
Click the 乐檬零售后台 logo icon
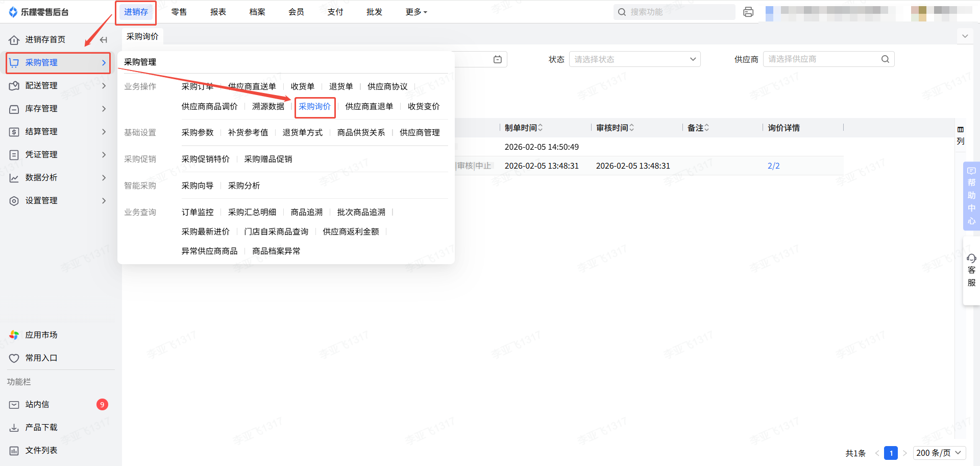click(x=13, y=12)
